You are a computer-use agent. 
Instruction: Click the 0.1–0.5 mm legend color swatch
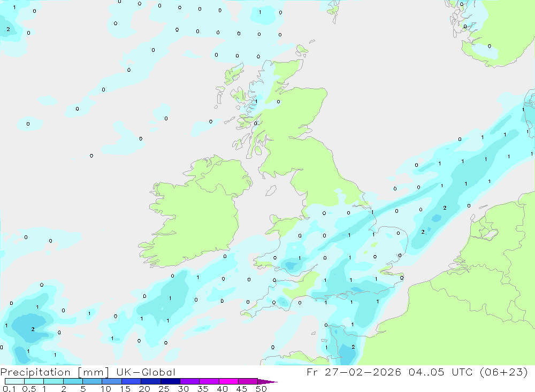point(14,381)
